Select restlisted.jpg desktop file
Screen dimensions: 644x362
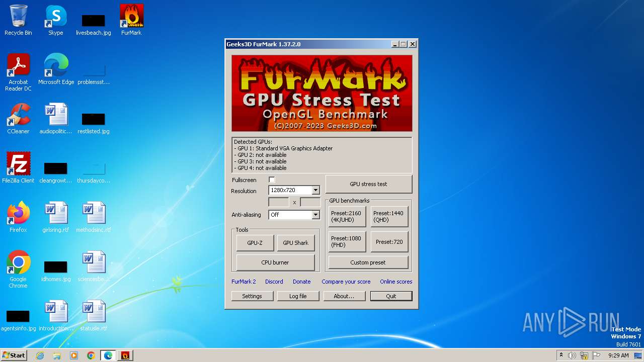(x=94, y=123)
